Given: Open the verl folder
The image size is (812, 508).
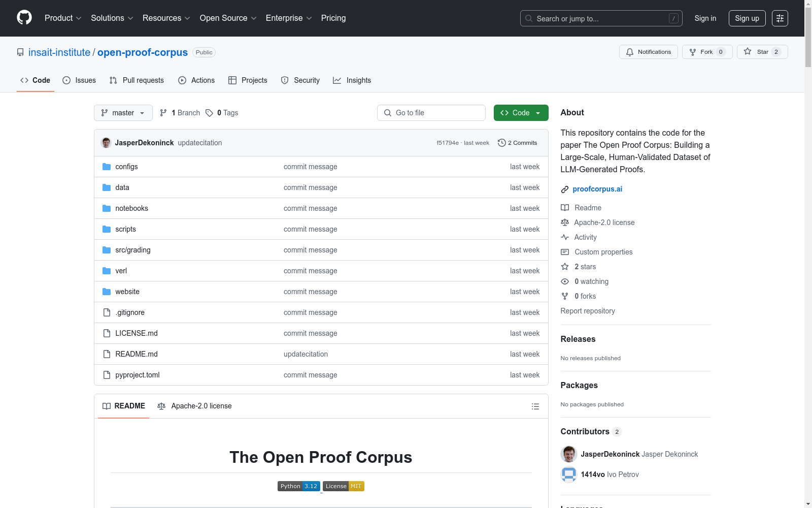Looking at the screenshot, I should 121,271.
